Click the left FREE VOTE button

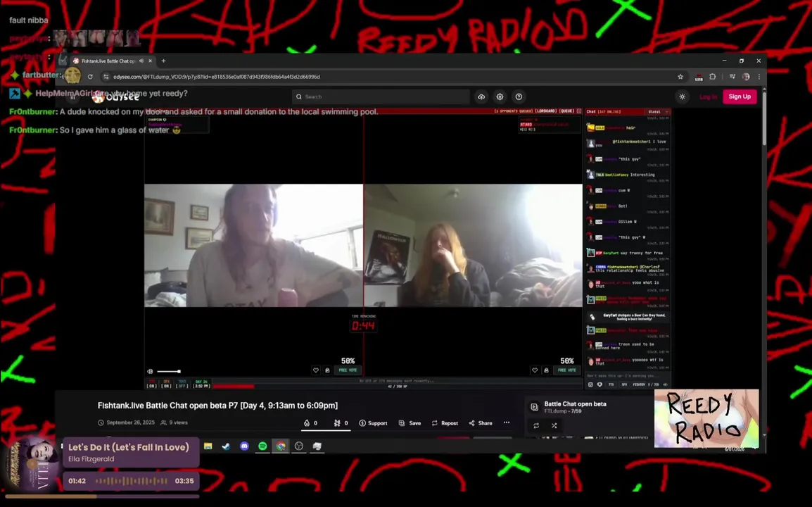tap(348, 370)
